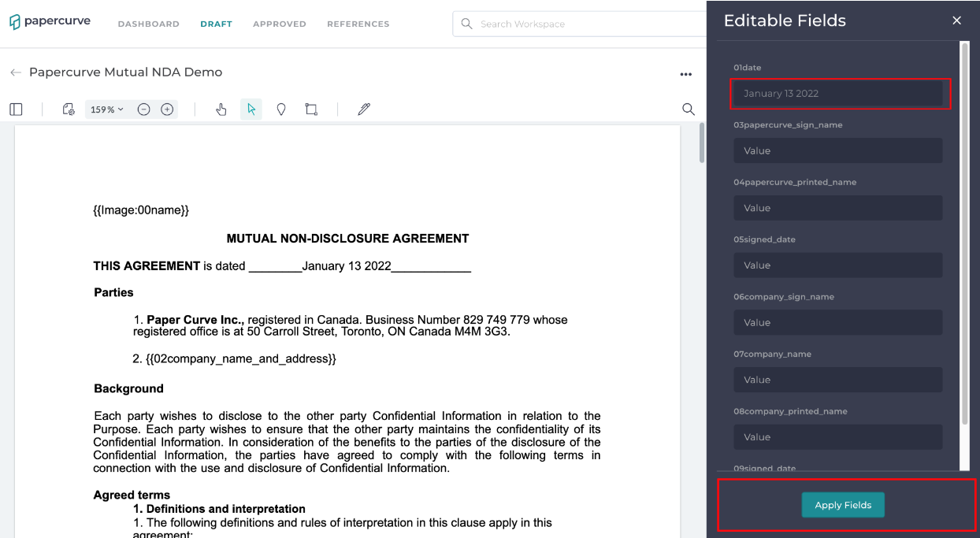Click the Paper Curve Inc. bold text
This screenshot has width=980, height=538.
point(195,320)
